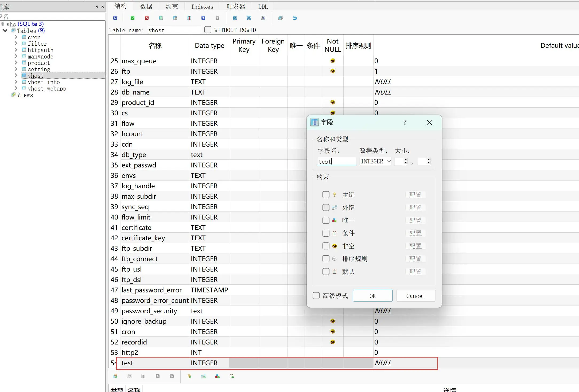This screenshot has width=579, height=392.
Task: Switch to the 约束 tab
Action: point(172,6)
